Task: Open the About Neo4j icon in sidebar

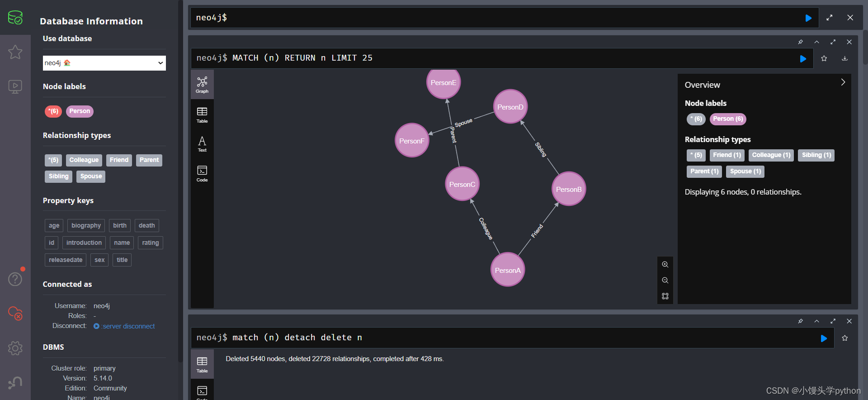Action: click(15, 383)
